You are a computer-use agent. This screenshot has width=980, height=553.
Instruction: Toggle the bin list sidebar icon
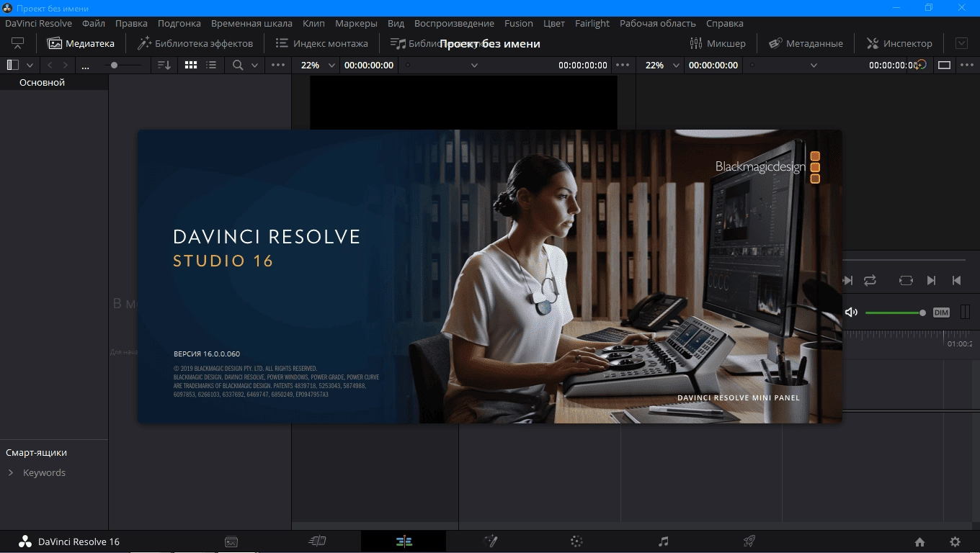point(12,65)
